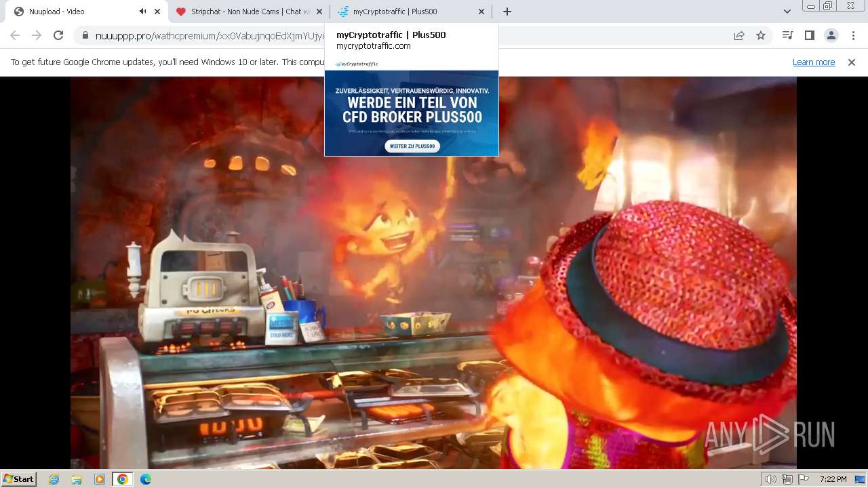Close the Nuupload - Video tab

(157, 12)
